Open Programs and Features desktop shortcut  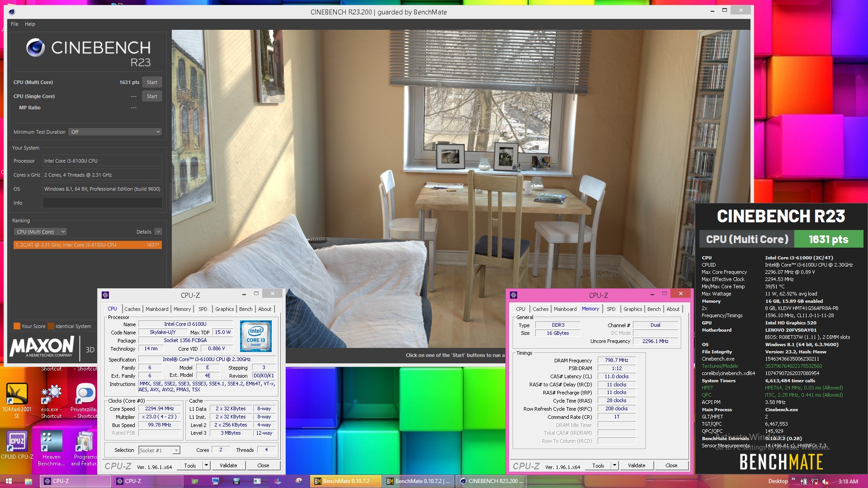[85, 448]
